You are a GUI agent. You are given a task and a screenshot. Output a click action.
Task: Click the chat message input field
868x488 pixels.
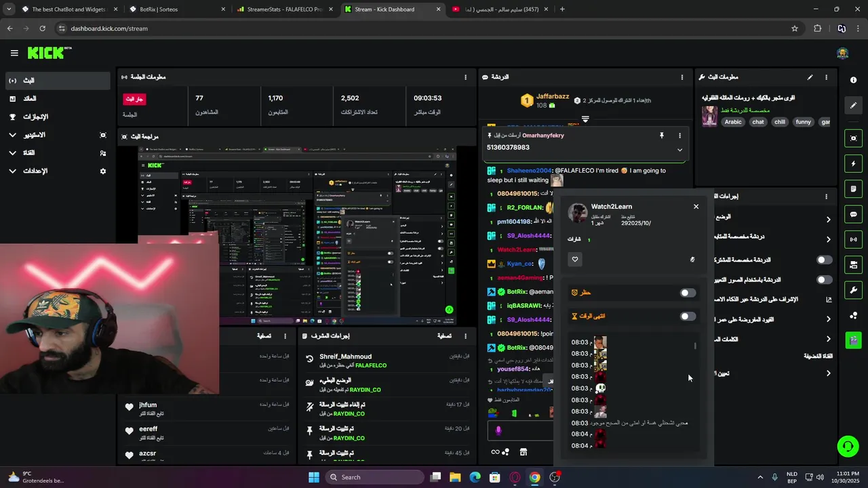[x=522, y=430]
